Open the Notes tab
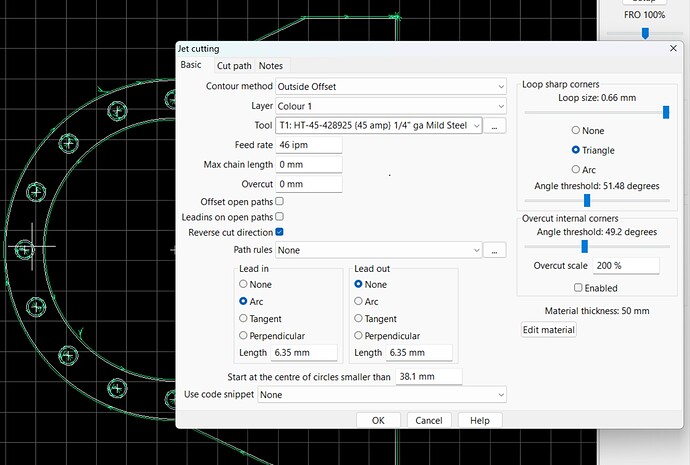 [271, 66]
